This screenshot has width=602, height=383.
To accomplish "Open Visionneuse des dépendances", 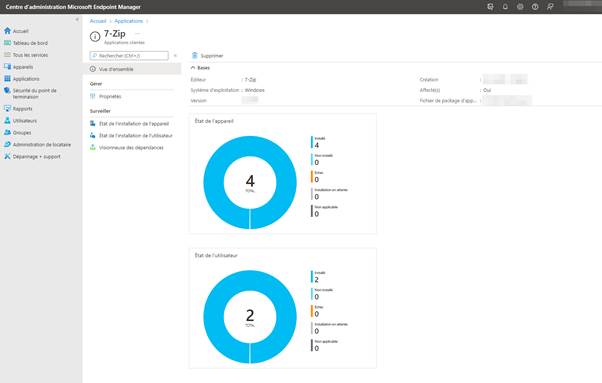I will [x=132, y=147].
